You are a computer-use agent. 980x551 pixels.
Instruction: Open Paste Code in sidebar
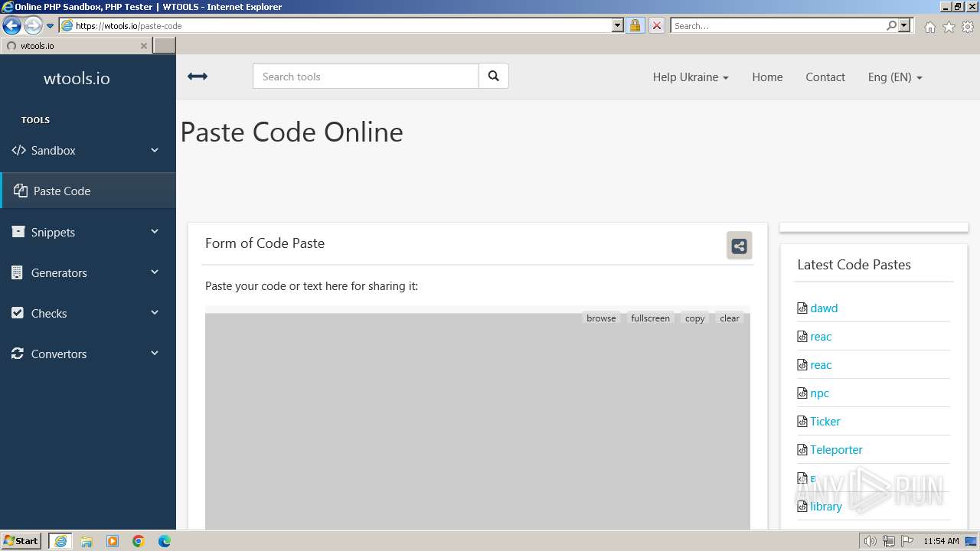tap(88, 191)
